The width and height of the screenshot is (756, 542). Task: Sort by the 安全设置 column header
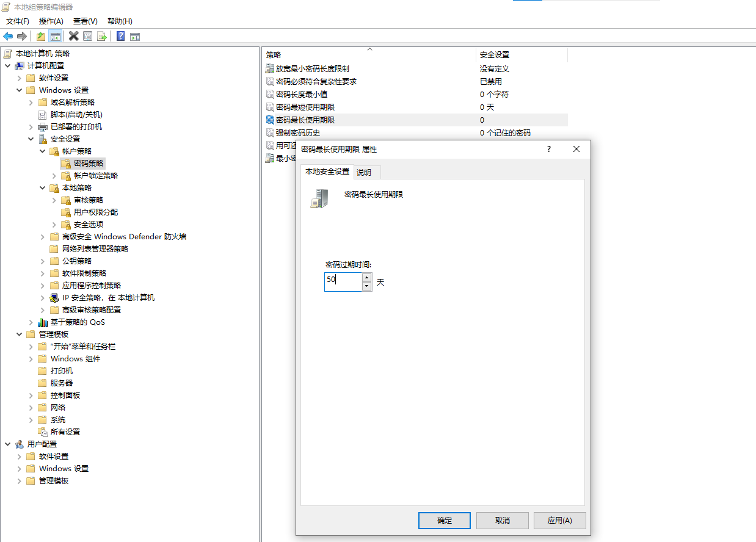click(x=522, y=55)
